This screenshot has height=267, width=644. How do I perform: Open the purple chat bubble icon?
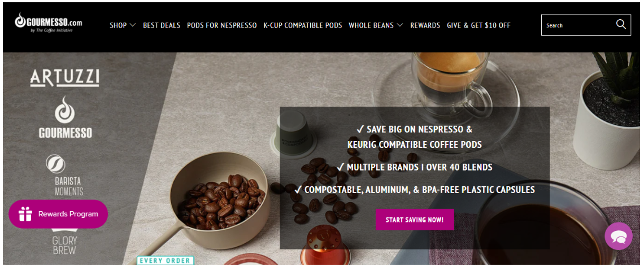619,237
